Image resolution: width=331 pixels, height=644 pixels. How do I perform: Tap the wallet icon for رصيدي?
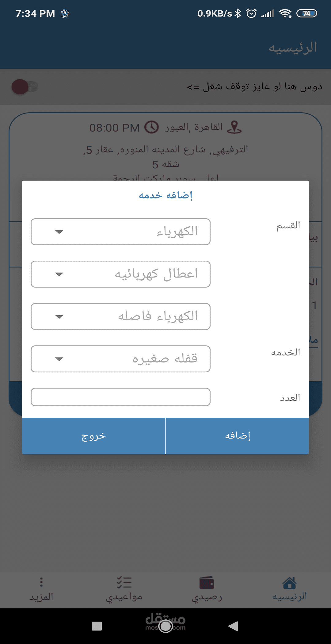[x=207, y=583]
